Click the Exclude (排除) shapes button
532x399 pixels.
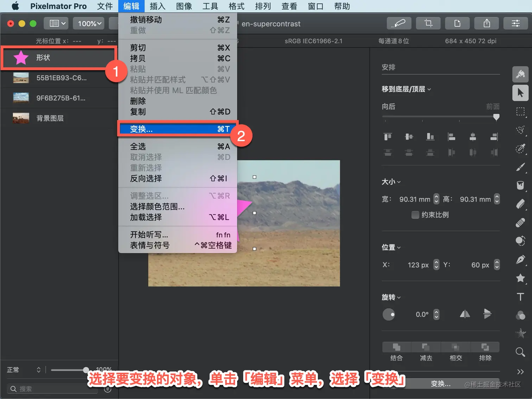coord(485,347)
